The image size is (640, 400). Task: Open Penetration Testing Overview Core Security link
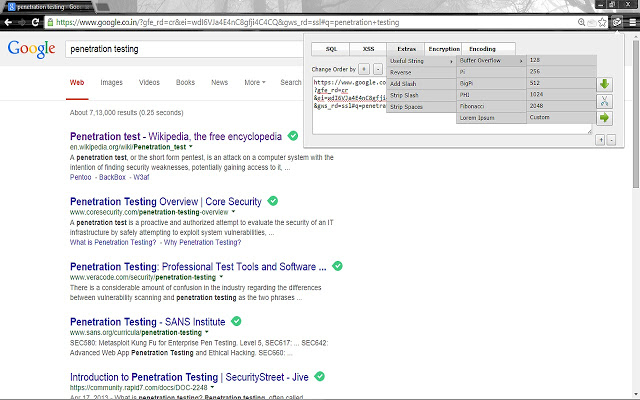pos(166,202)
